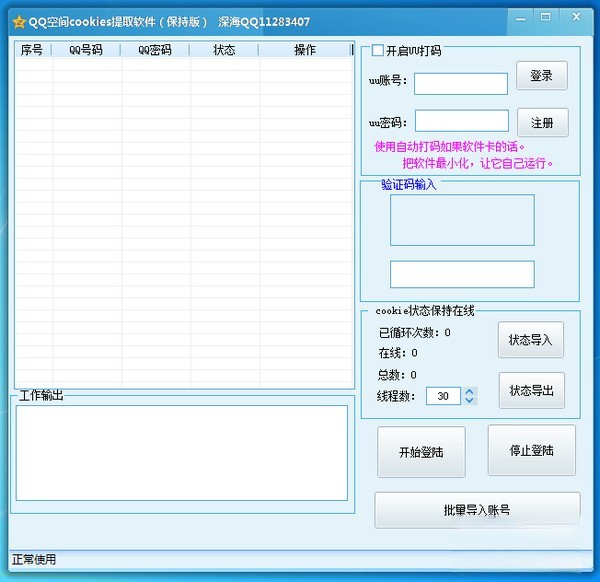Click the star app icon in title bar

point(17,21)
